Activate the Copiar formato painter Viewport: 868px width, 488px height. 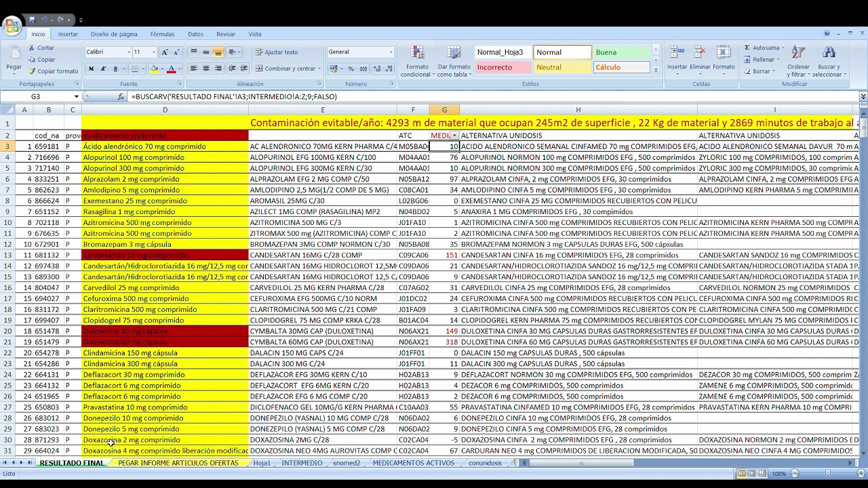tap(53, 71)
